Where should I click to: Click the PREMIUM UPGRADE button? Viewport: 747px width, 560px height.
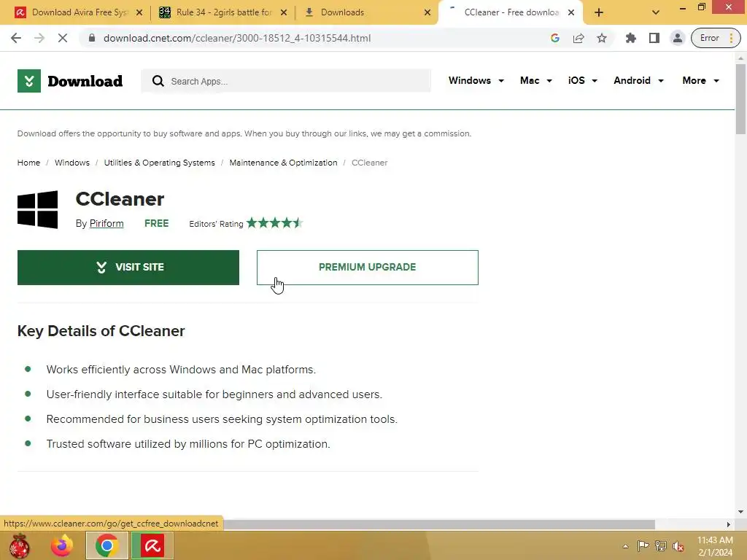(x=368, y=268)
